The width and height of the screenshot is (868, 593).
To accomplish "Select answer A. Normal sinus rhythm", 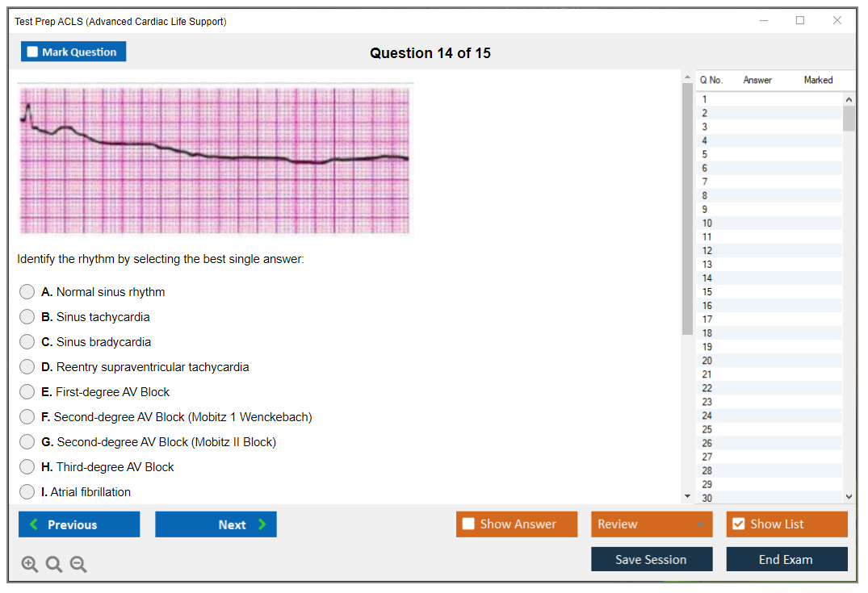I will pyautogui.click(x=27, y=292).
